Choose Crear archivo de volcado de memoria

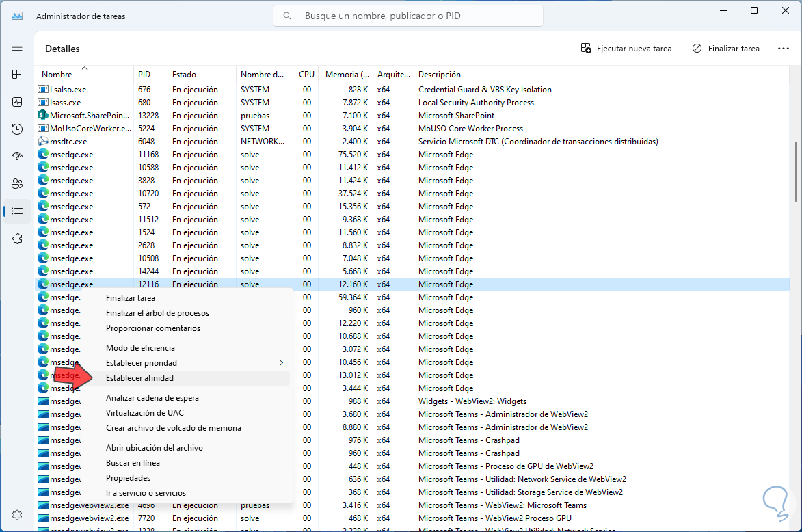[186, 427]
